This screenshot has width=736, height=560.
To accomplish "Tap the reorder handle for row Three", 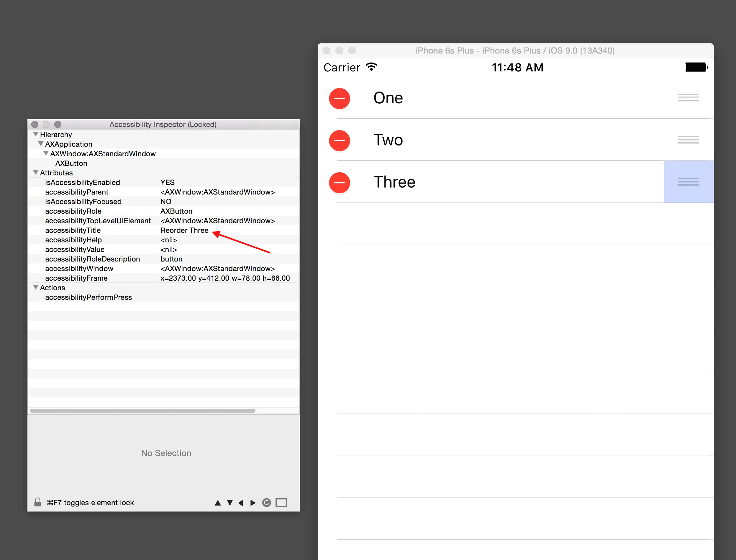I will (x=688, y=182).
